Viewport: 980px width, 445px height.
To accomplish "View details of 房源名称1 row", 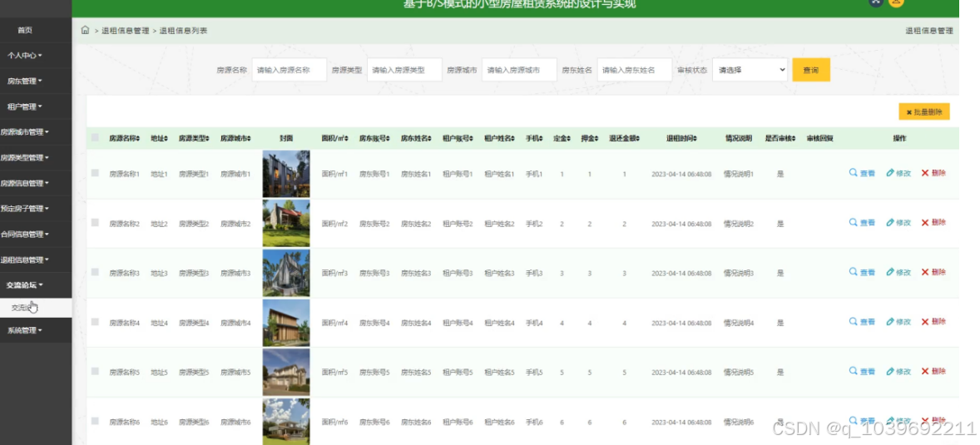I will [x=862, y=173].
